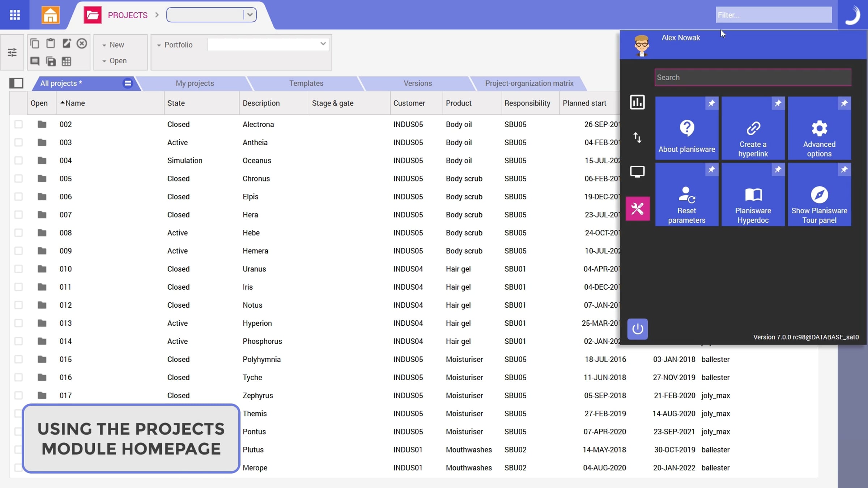Tick the checkbox for project 002
Screen dimensions: 868x488
coord(18,124)
